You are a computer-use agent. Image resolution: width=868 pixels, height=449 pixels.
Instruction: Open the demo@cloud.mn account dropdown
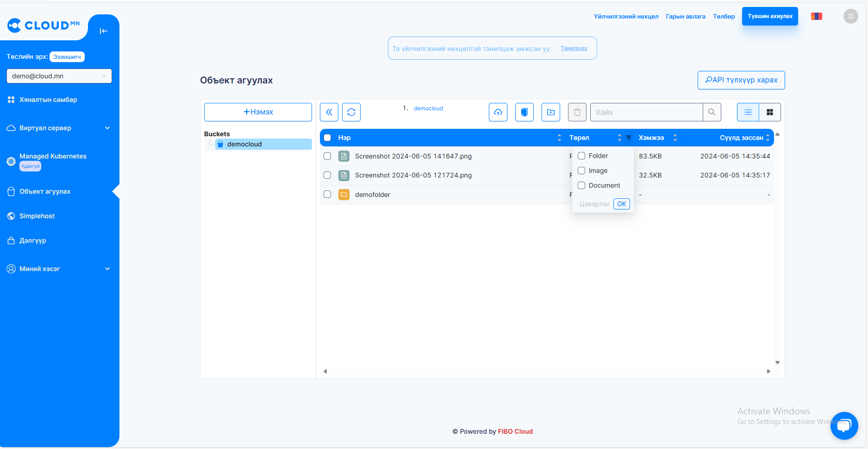pyautogui.click(x=59, y=76)
